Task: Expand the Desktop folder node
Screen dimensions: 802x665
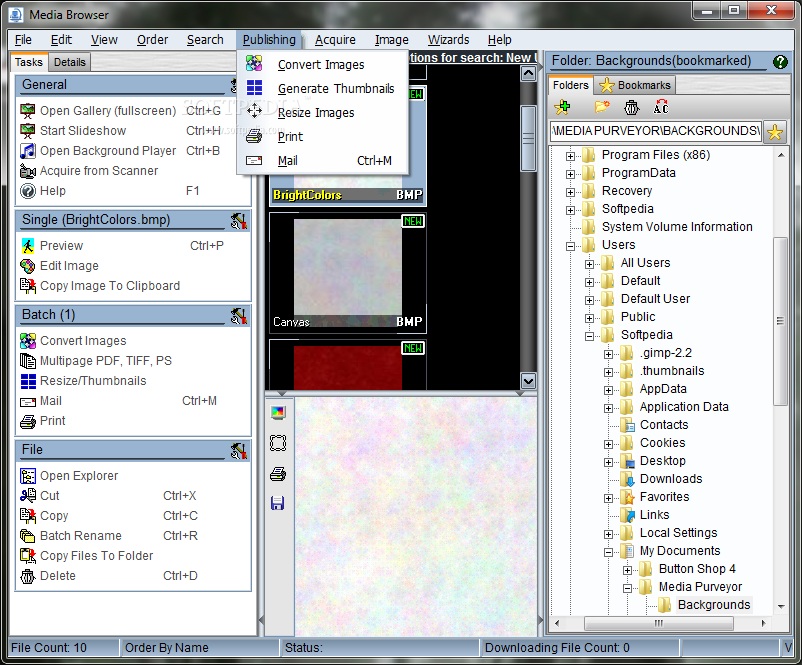Action: pos(609,461)
